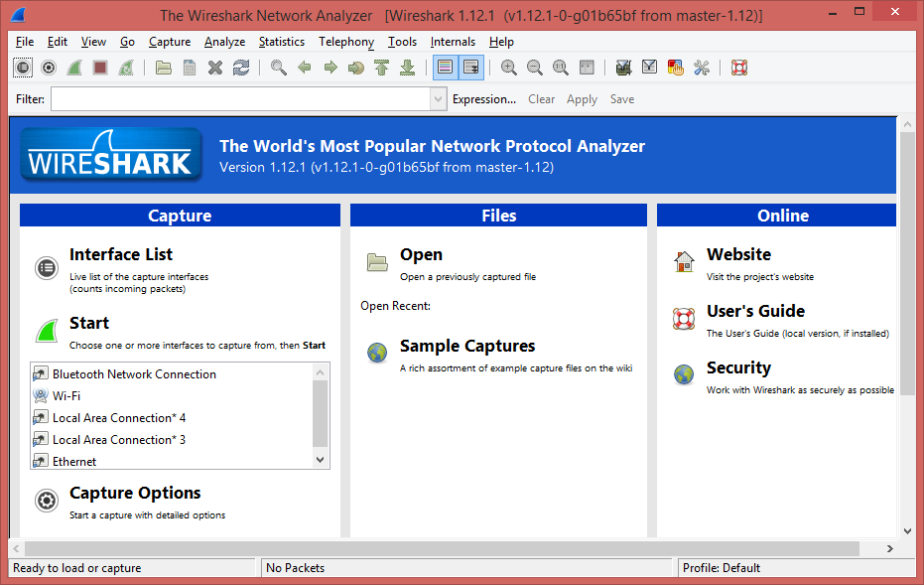924x585 pixels.
Task: Click the go to first packet icon
Action: click(382, 68)
